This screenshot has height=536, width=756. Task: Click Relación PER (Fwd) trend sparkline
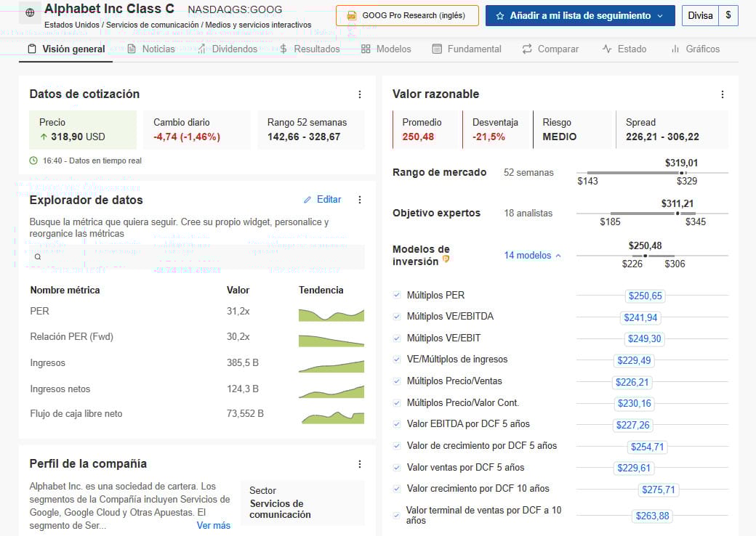click(331, 341)
